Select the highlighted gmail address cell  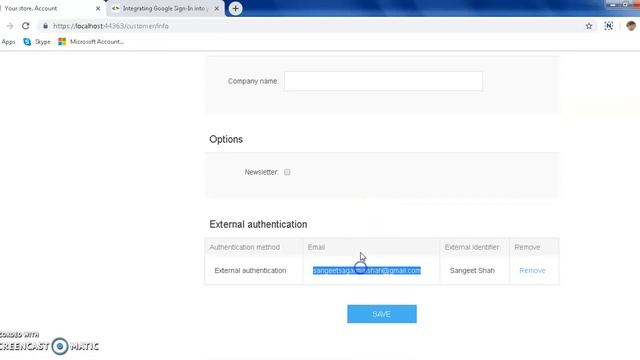pyautogui.click(x=367, y=270)
